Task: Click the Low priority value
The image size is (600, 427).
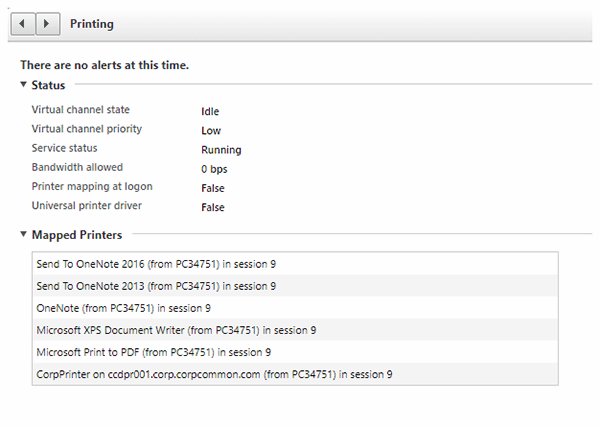Action: click(211, 130)
